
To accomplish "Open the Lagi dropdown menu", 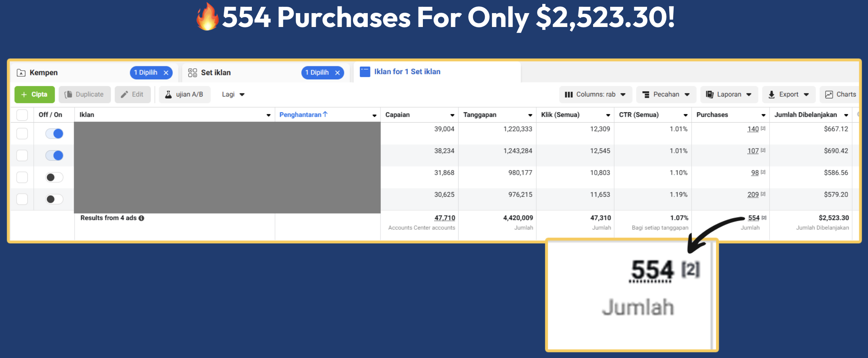I will (x=233, y=94).
